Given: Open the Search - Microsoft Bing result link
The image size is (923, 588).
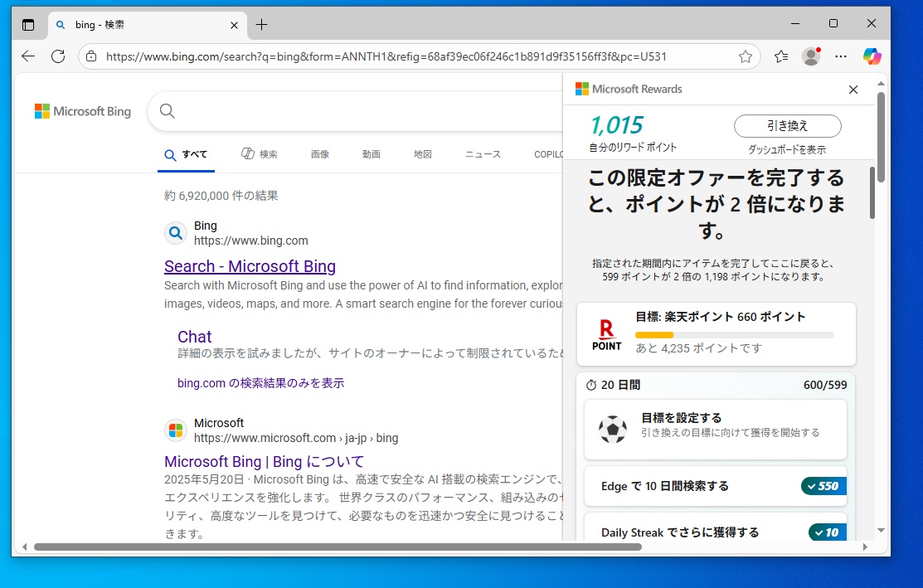Looking at the screenshot, I should (x=250, y=266).
